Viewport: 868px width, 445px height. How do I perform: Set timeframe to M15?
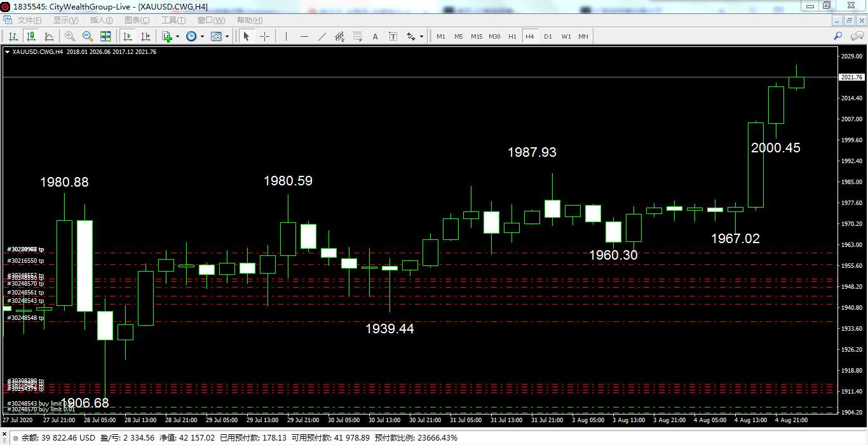[477, 36]
